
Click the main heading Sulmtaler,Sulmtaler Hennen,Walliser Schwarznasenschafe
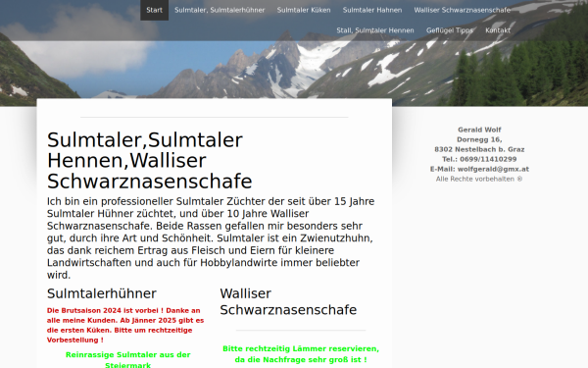tap(150, 160)
